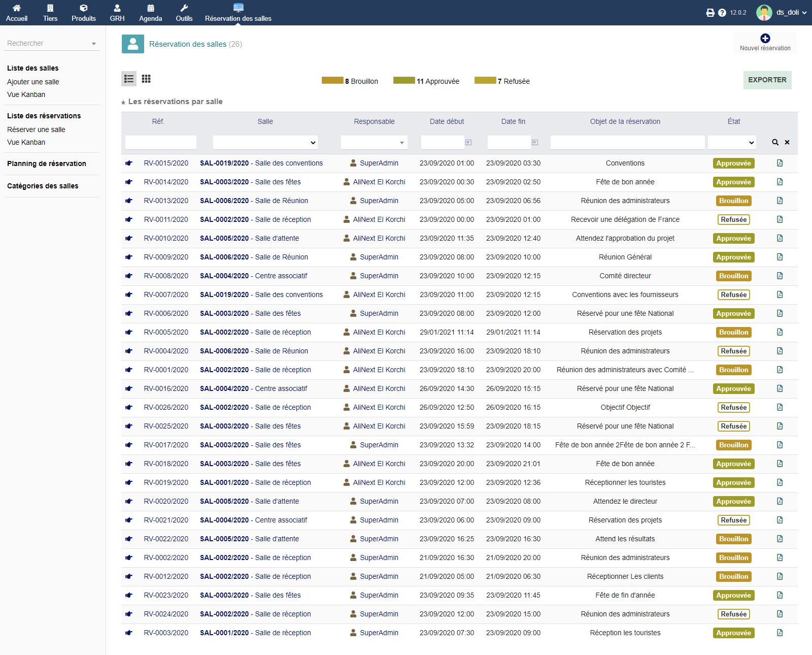Click Brouillon legend color swatch
Image resolution: width=812 pixels, height=655 pixels.
click(x=332, y=80)
